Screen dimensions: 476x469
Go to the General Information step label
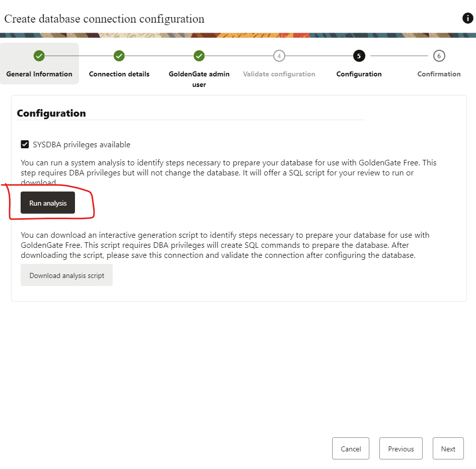click(39, 74)
